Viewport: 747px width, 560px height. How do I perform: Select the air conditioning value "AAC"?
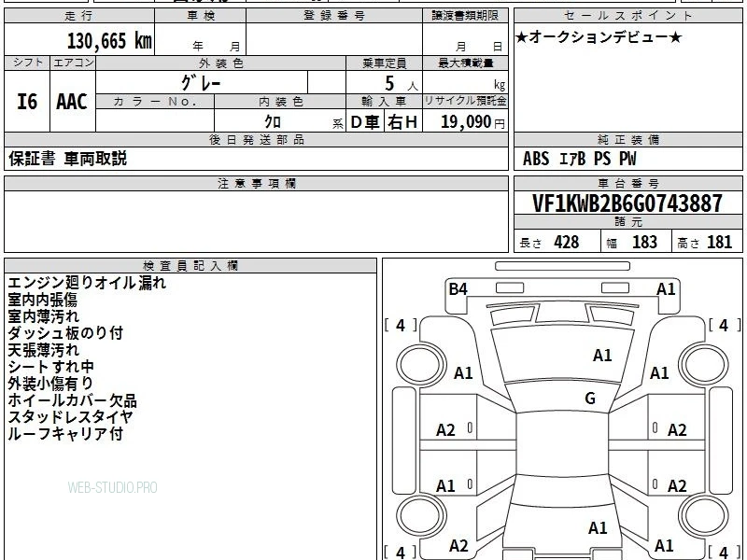72,102
